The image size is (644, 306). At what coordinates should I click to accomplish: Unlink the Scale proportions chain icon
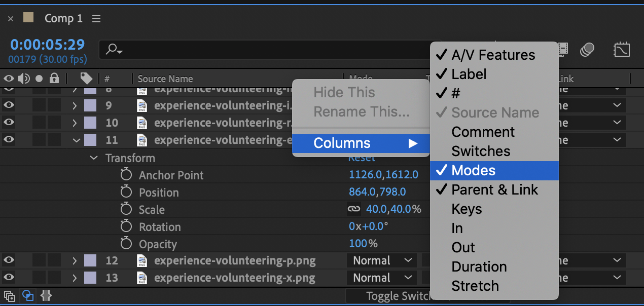[x=353, y=209]
